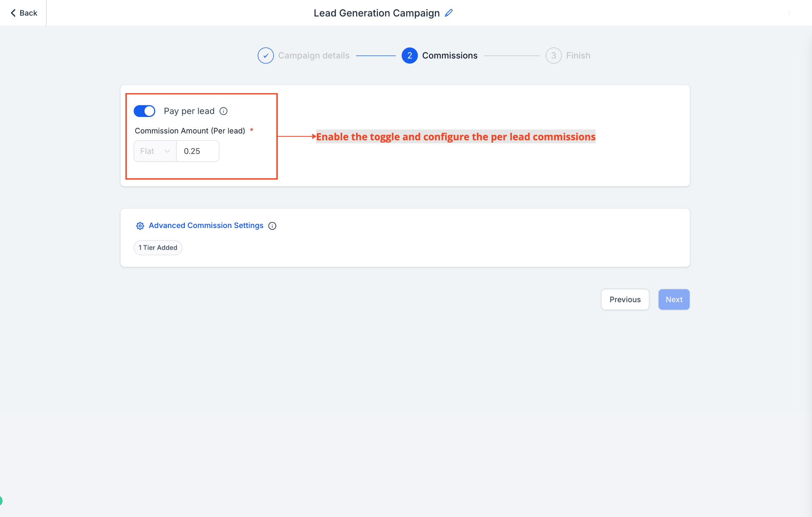Click the checkmark circle for Campaign details
The image size is (812, 517).
coord(265,56)
